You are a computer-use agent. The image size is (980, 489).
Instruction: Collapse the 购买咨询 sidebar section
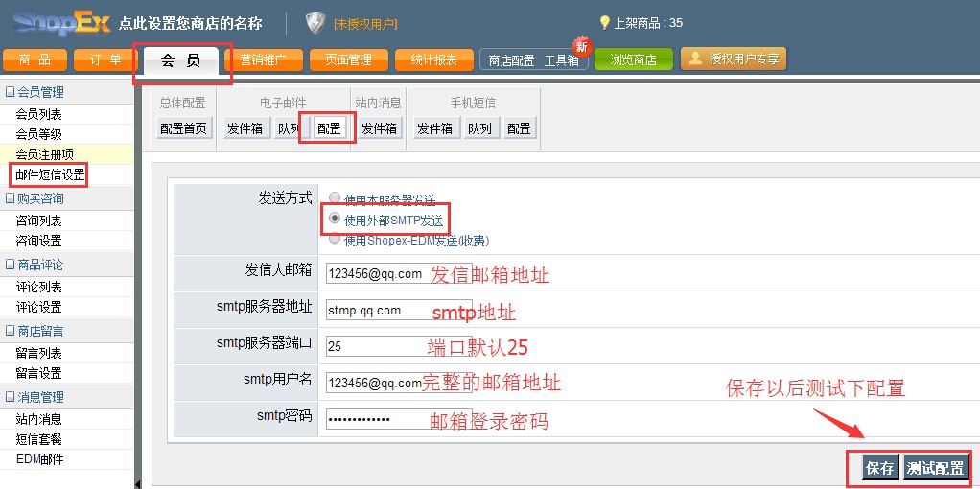pos(11,198)
